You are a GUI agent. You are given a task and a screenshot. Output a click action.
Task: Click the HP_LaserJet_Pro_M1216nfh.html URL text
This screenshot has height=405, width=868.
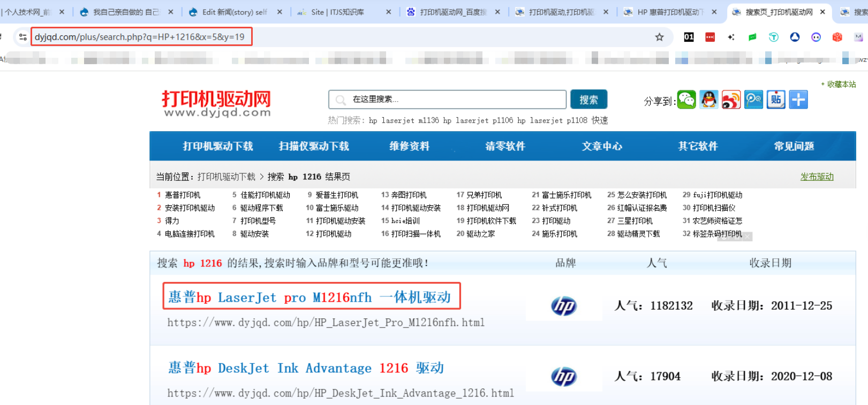click(326, 323)
